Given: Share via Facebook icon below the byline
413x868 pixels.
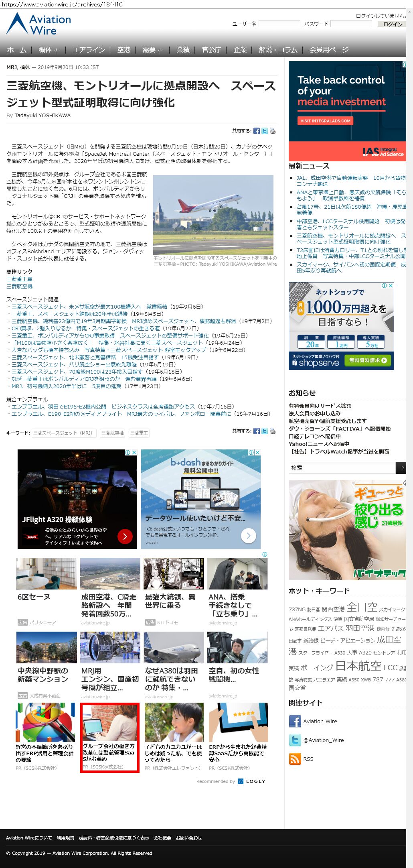Looking at the screenshot, I should [257, 131].
